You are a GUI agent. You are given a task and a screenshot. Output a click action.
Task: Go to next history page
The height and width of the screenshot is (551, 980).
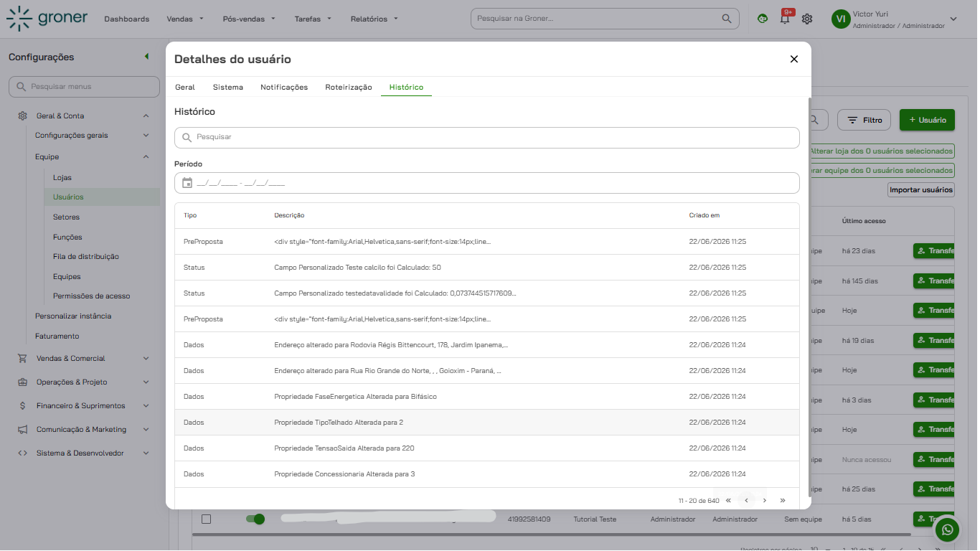pyautogui.click(x=765, y=500)
